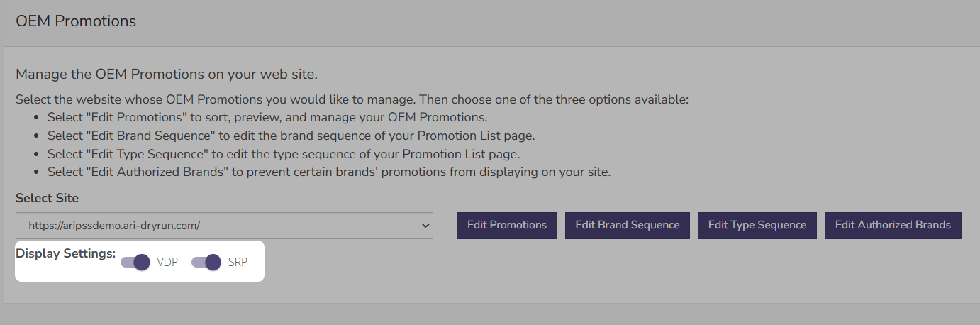980x325 pixels.
Task: Click the VDP label text
Action: [167, 262]
